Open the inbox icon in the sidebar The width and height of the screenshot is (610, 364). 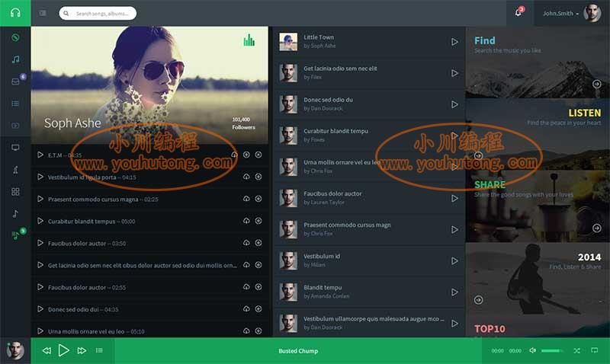[15, 81]
